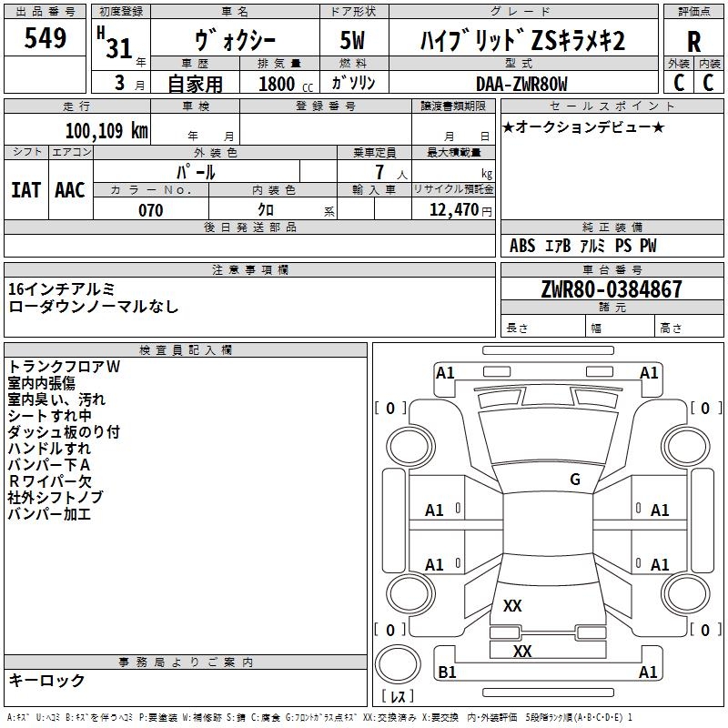Viewport: 728px width, 728px height.
Task: Select model code DAA-ZWR80W
Action: [x=521, y=84]
